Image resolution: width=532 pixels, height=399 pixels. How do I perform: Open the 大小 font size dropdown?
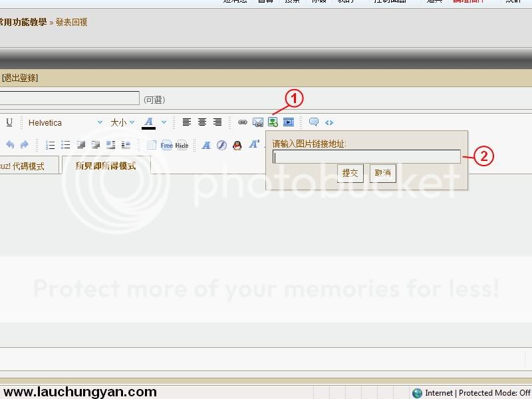click(122, 122)
